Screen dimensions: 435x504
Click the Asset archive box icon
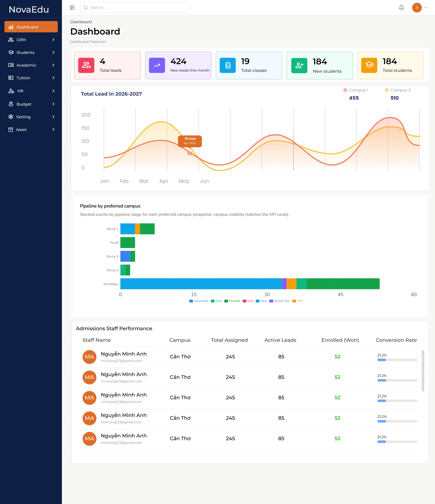pos(11,130)
